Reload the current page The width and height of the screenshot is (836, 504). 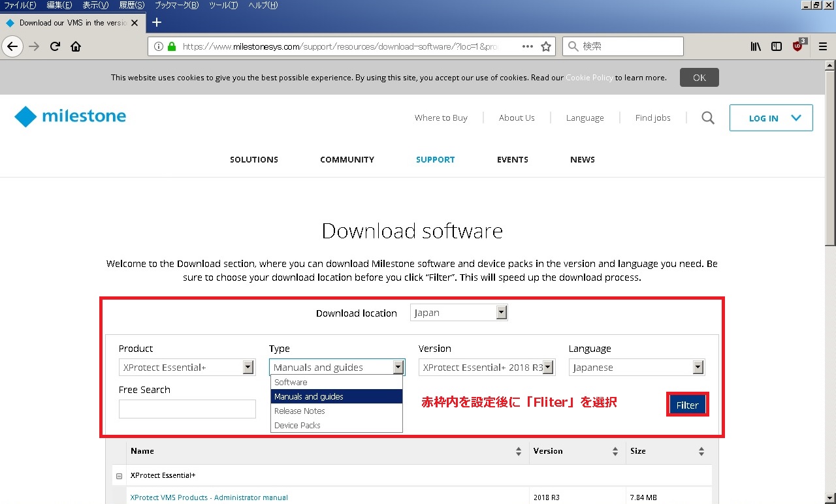click(x=56, y=46)
